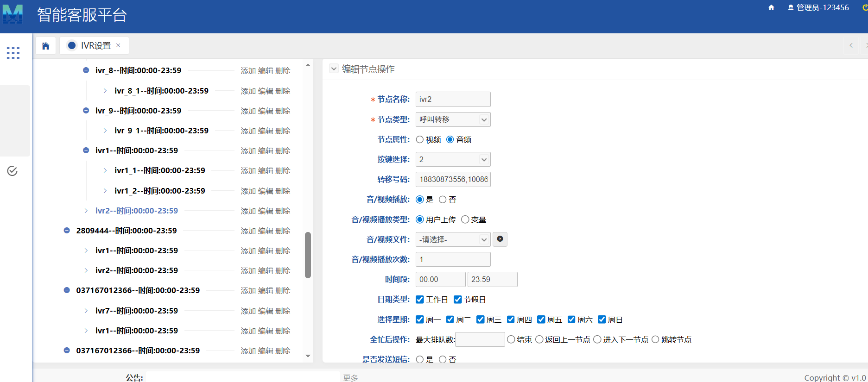This screenshot has width=868, height=382.
Task: Open the 管理员-123456 user menu
Action: pyautogui.click(x=818, y=7)
